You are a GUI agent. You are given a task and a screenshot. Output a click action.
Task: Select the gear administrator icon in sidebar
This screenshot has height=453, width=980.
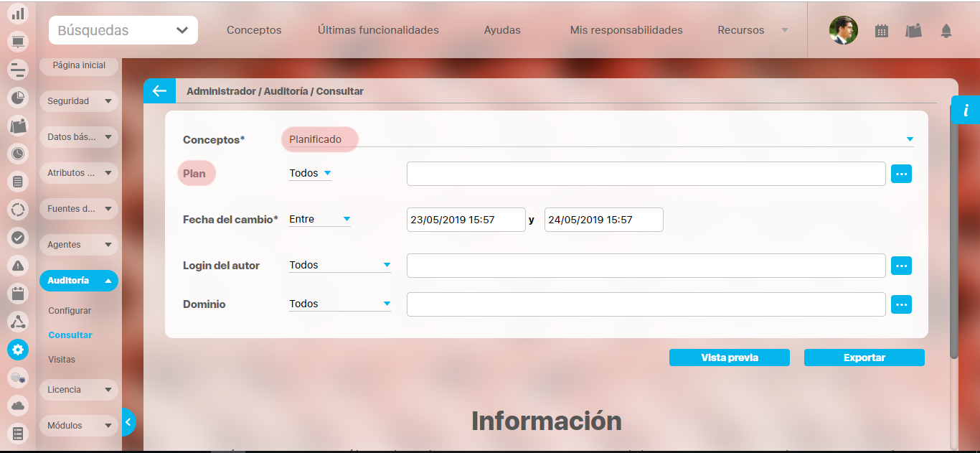(18, 350)
